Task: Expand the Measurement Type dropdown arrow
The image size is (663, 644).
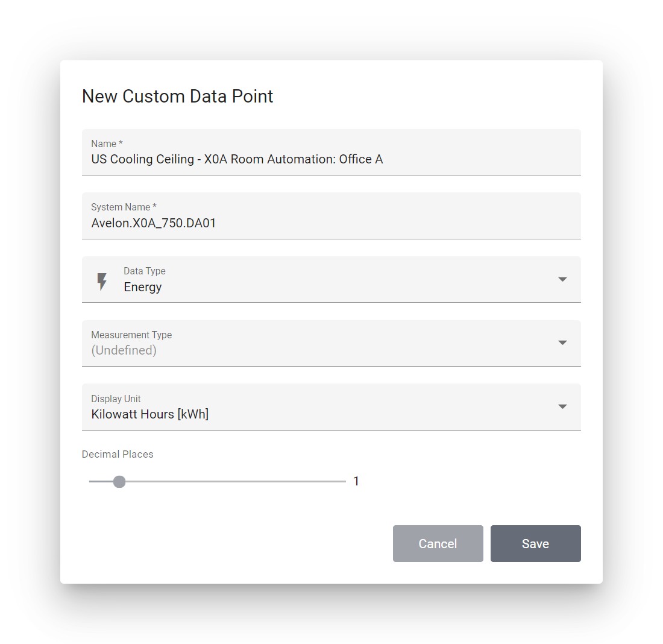Action: coord(562,343)
